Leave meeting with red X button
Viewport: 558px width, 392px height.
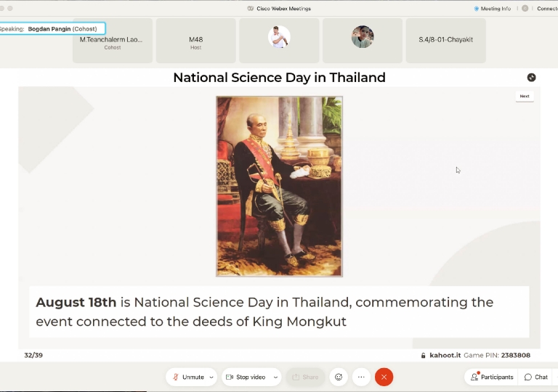tap(384, 377)
